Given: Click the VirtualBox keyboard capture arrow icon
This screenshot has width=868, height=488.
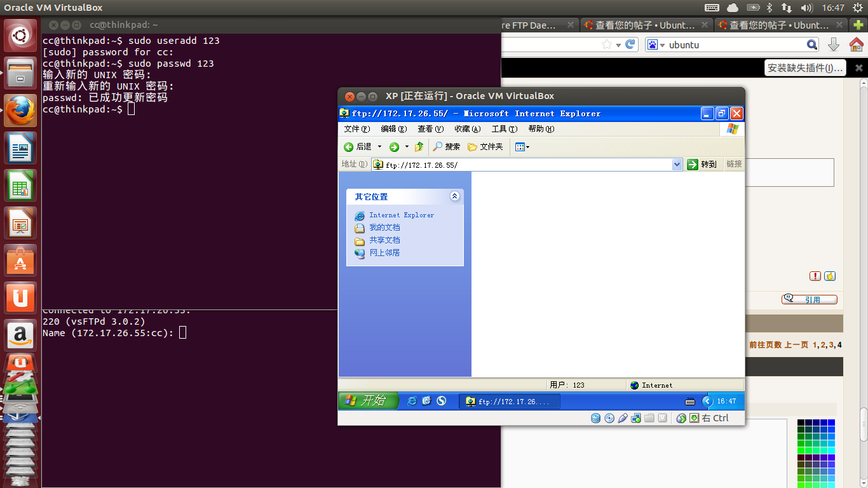Looking at the screenshot, I should (695, 418).
